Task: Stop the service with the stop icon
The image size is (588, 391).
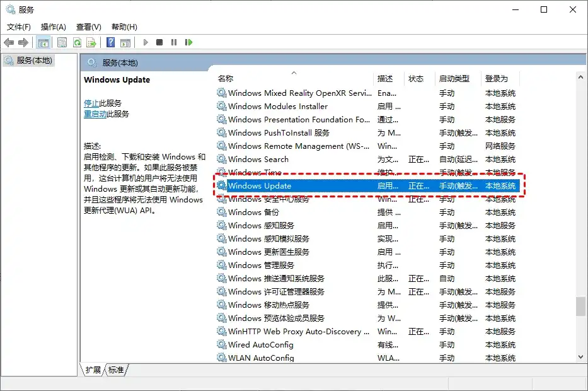Action: [x=160, y=42]
